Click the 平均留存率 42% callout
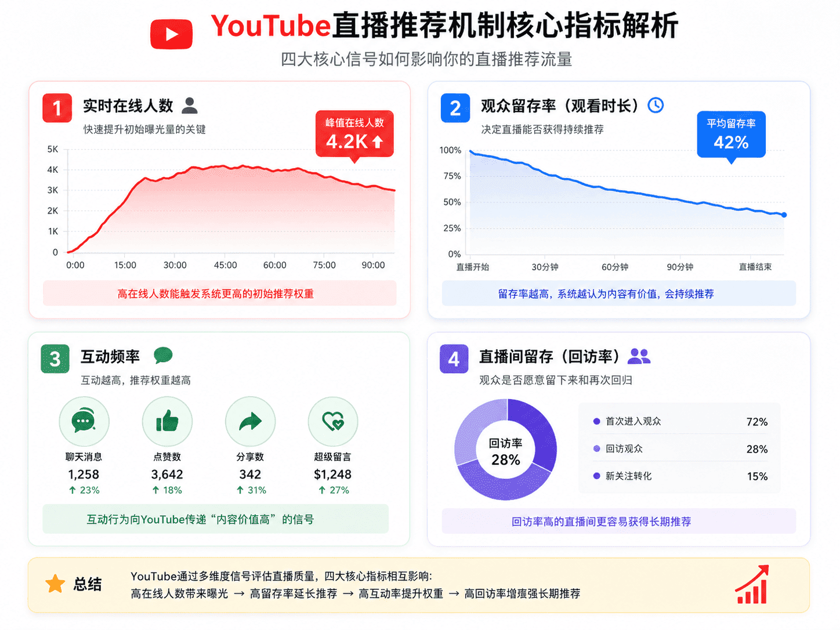The image size is (840, 630). [x=731, y=135]
